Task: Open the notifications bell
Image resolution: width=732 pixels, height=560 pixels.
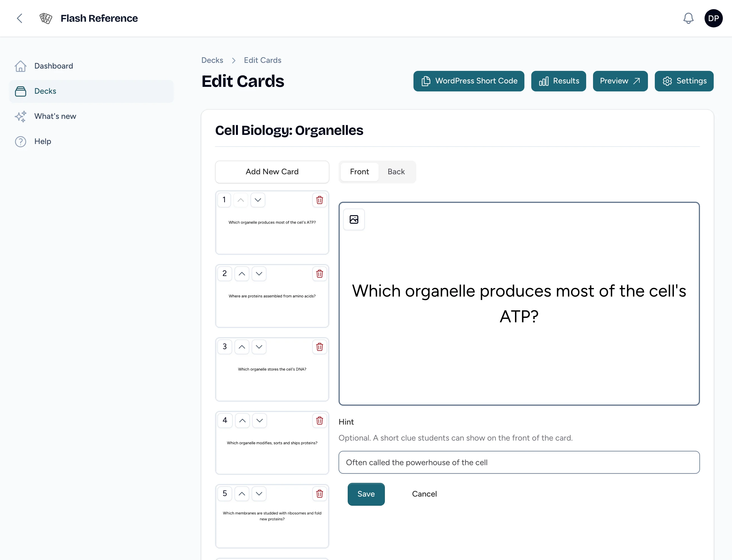Action: click(x=688, y=18)
